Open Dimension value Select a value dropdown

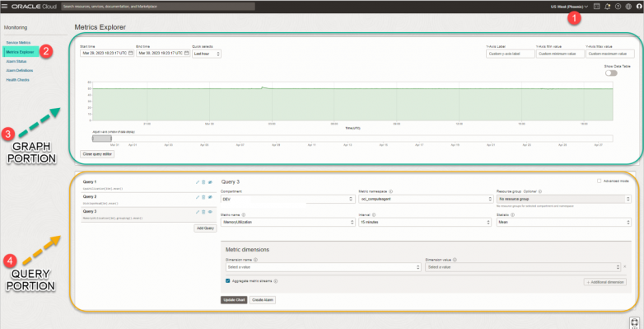pos(523,267)
